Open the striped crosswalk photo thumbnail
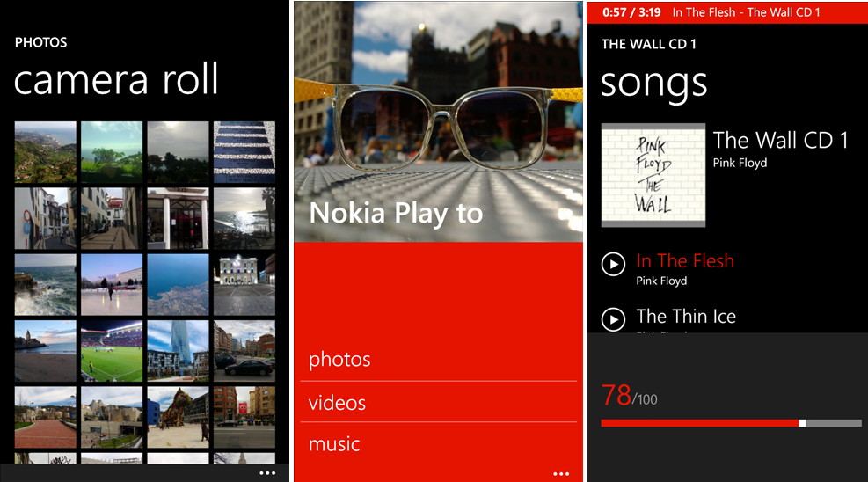 (x=244, y=152)
